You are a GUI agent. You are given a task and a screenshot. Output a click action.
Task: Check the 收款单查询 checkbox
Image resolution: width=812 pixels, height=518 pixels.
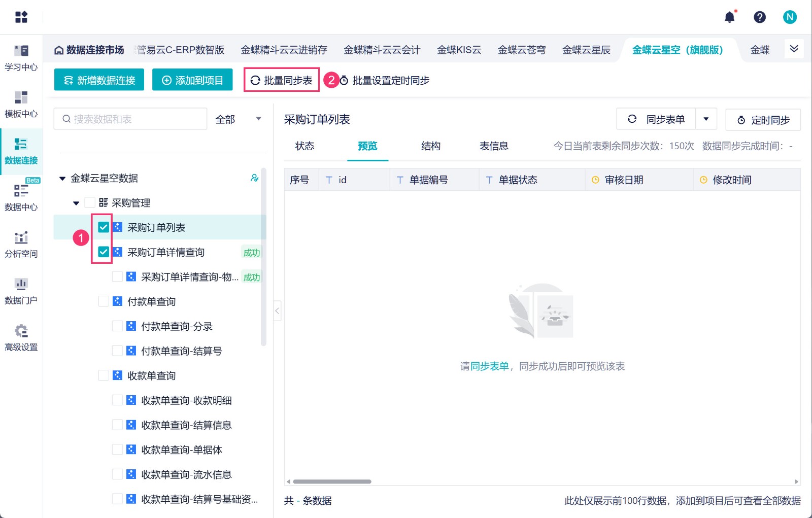click(104, 375)
